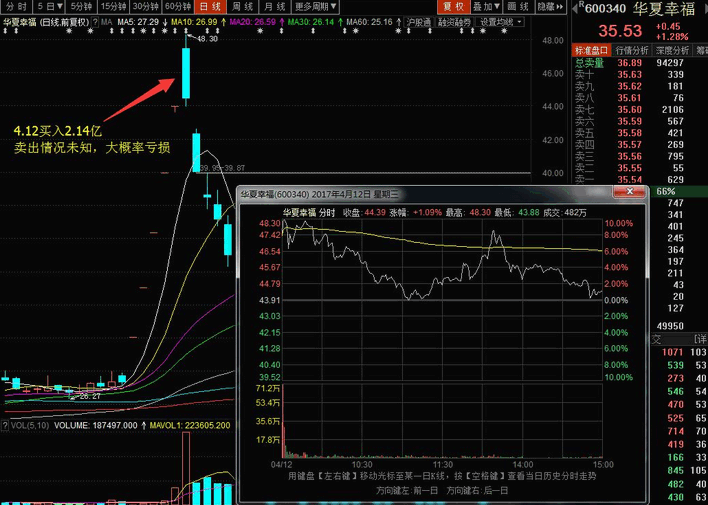Switch to the 分时 intraday chart view
The width and height of the screenshot is (708, 505).
[16, 6]
